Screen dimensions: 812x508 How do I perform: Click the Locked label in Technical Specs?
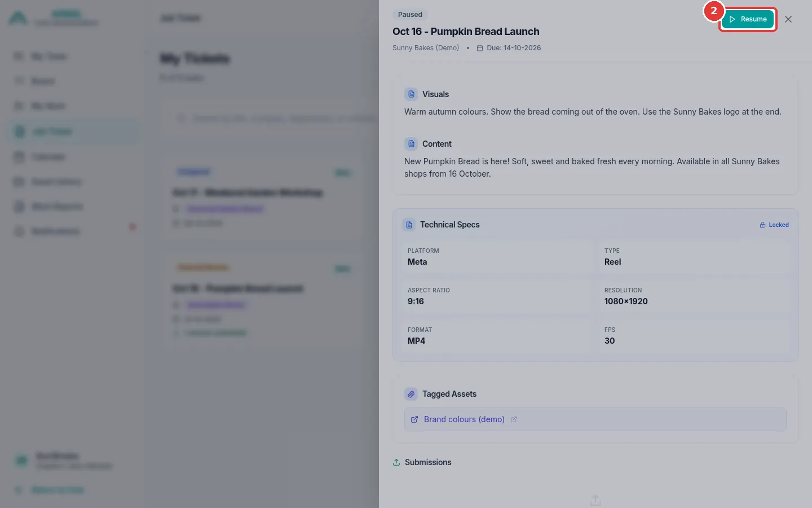tap(779, 225)
